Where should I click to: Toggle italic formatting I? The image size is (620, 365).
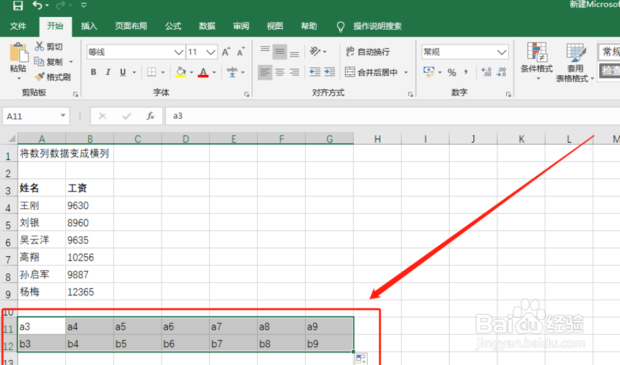coord(108,72)
